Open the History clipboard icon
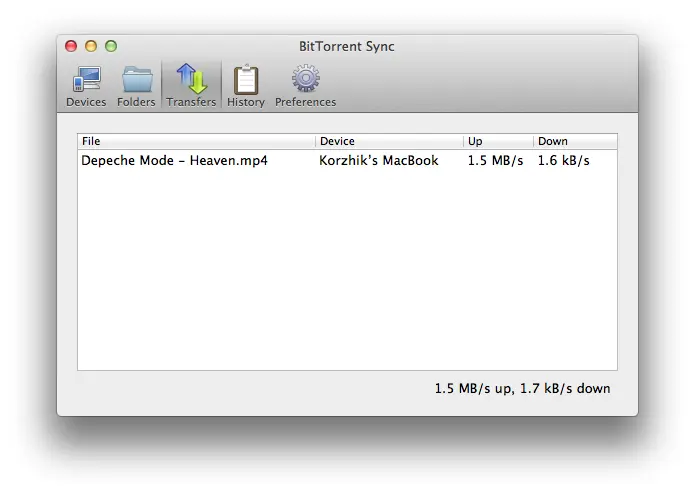This screenshot has width=695, height=495. [246, 79]
